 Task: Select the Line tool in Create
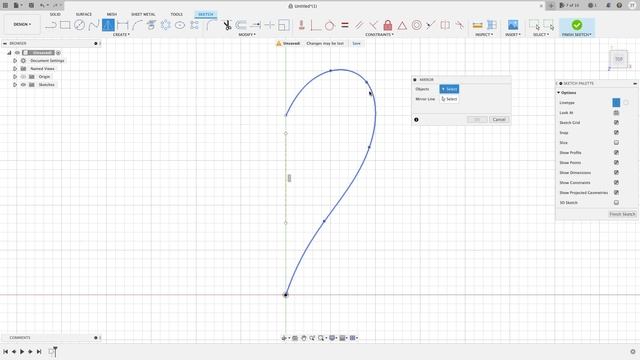(51, 25)
